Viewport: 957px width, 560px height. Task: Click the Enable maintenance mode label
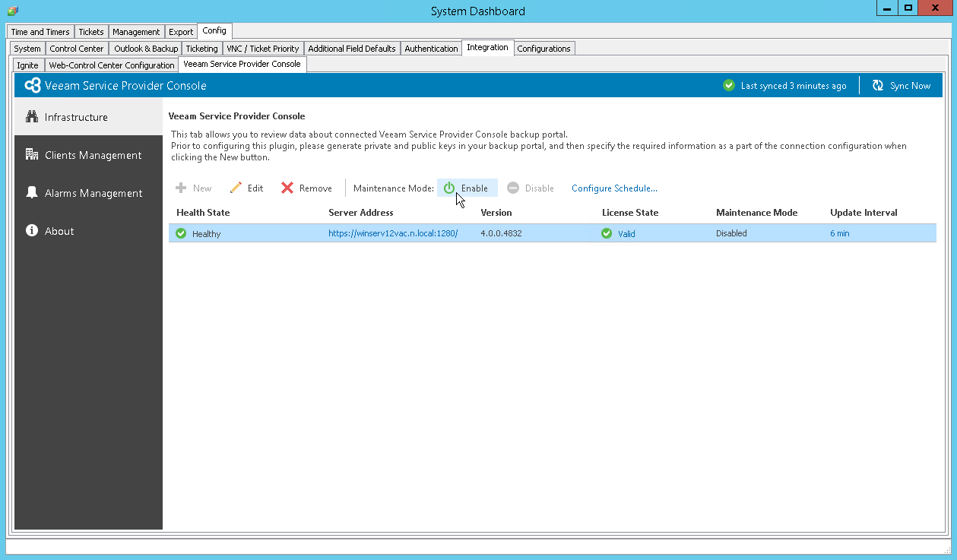pos(474,188)
